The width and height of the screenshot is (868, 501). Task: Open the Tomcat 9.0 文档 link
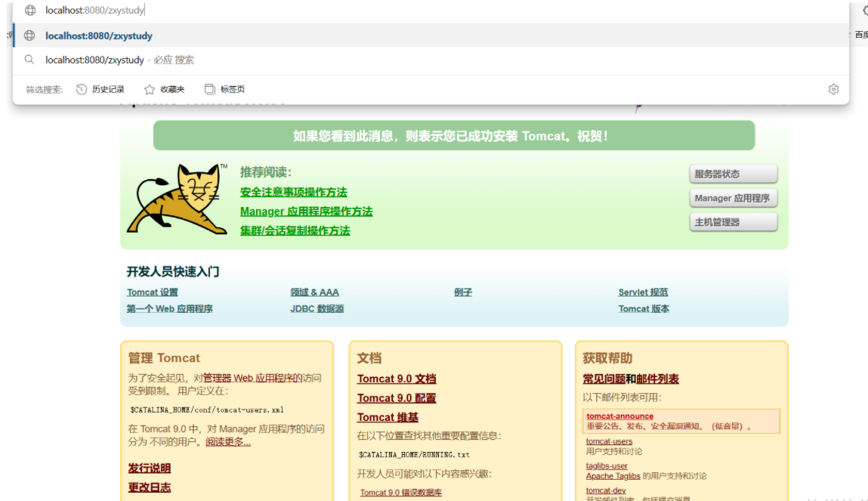pos(397,379)
